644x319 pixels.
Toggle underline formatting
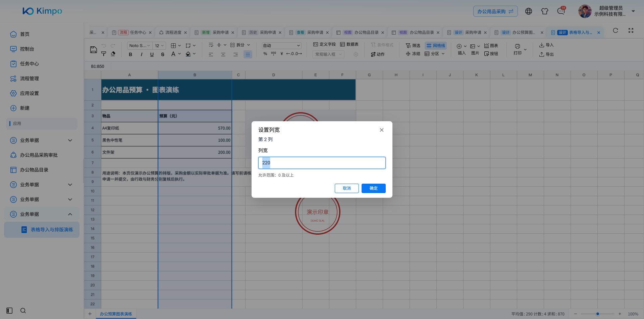pyautogui.click(x=152, y=54)
